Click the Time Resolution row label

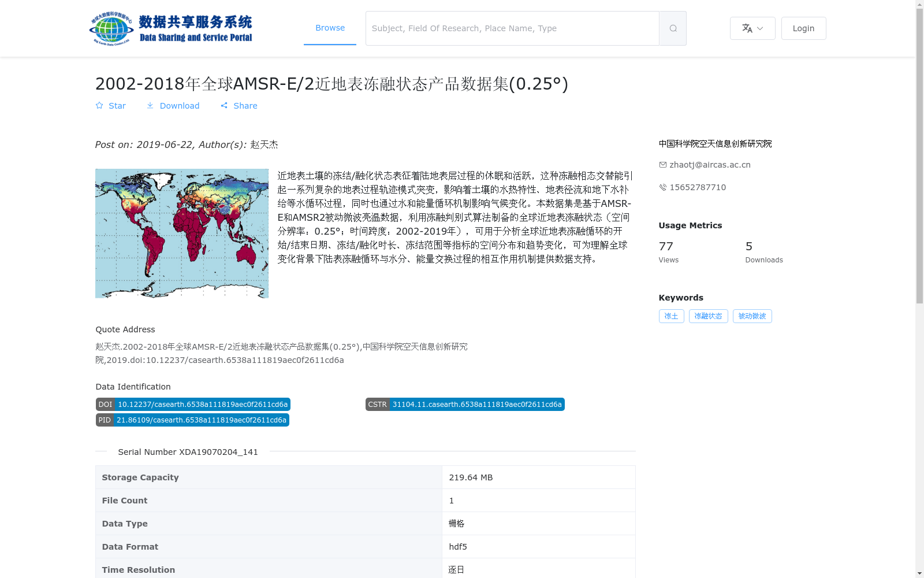click(x=139, y=570)
